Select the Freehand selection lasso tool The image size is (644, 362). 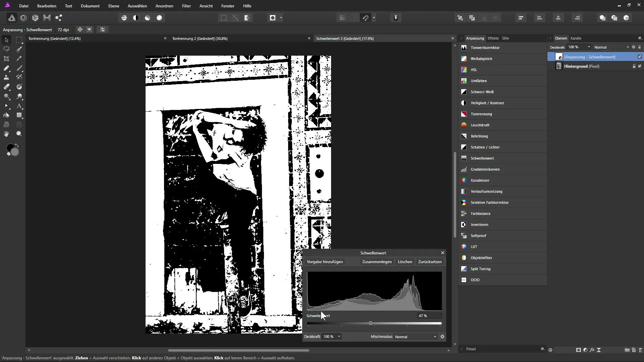tap(6, 49)
